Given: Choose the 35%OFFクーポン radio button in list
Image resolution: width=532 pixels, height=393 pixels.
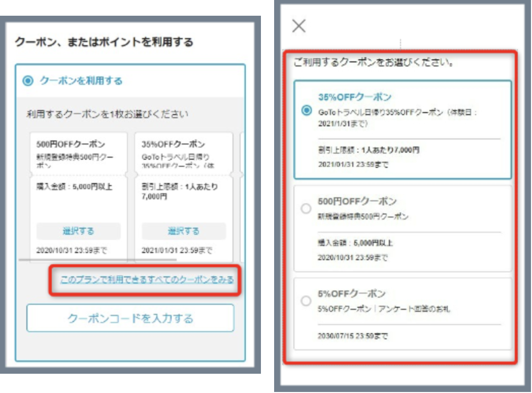Looking at the screenshot, I should (x=306, y=111).
